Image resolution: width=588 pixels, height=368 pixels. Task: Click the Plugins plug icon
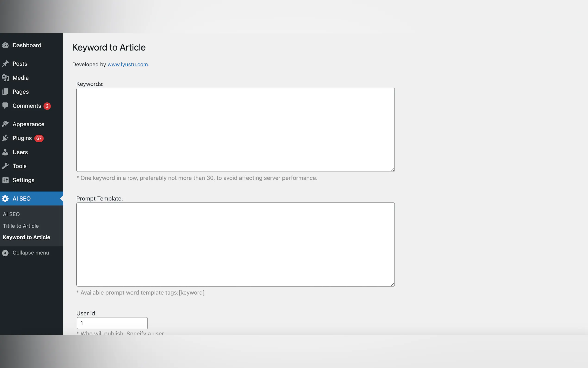click(5, 138)
